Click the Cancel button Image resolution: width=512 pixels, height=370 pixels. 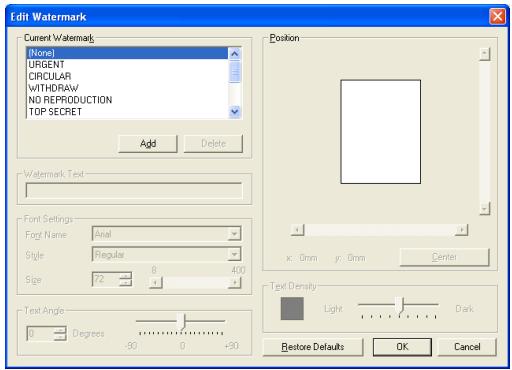(x=467, y=347)
